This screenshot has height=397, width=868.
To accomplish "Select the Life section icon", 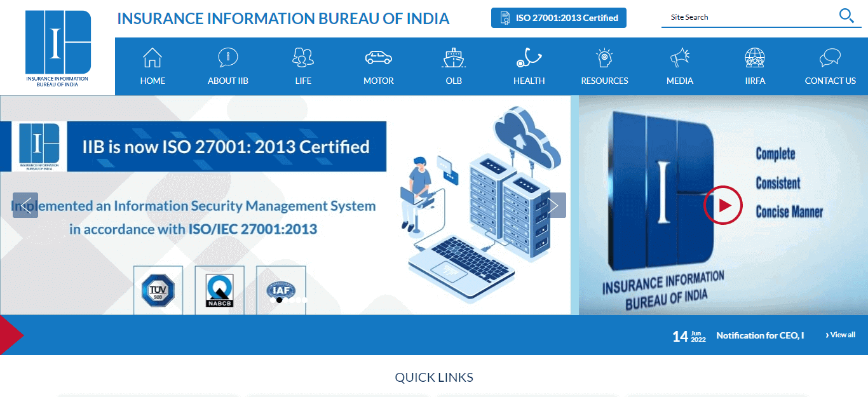I will tap(303, 57).
